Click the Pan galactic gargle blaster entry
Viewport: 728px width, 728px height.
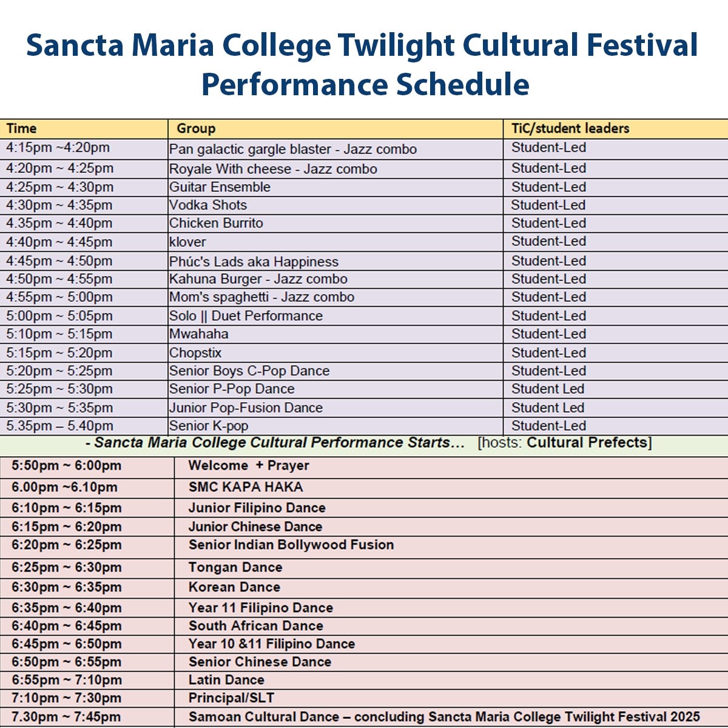293,149
